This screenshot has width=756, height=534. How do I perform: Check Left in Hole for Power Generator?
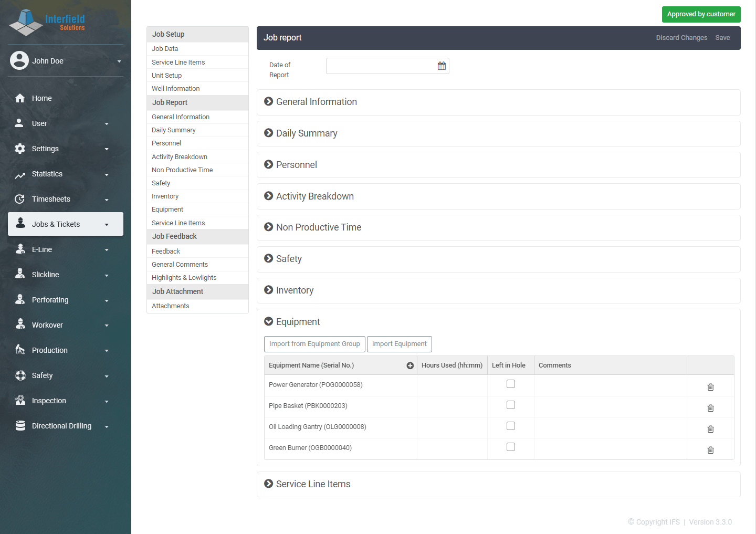511,384
